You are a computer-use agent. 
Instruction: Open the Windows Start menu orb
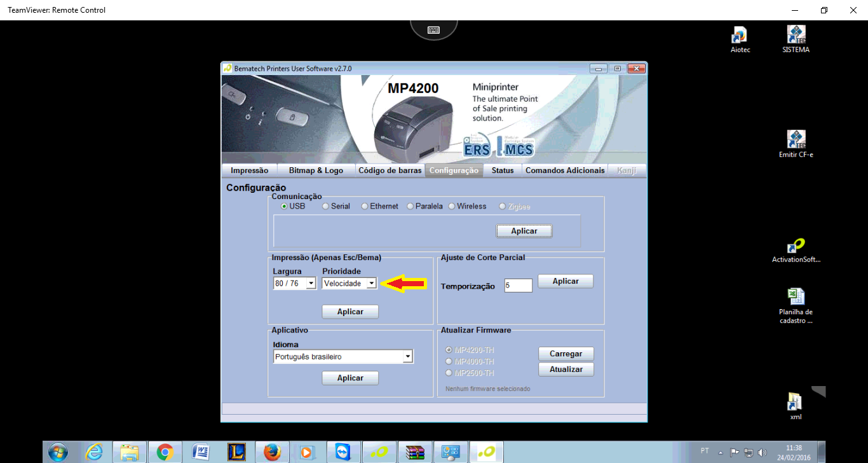pyautogui.click(x=57, y=452)
